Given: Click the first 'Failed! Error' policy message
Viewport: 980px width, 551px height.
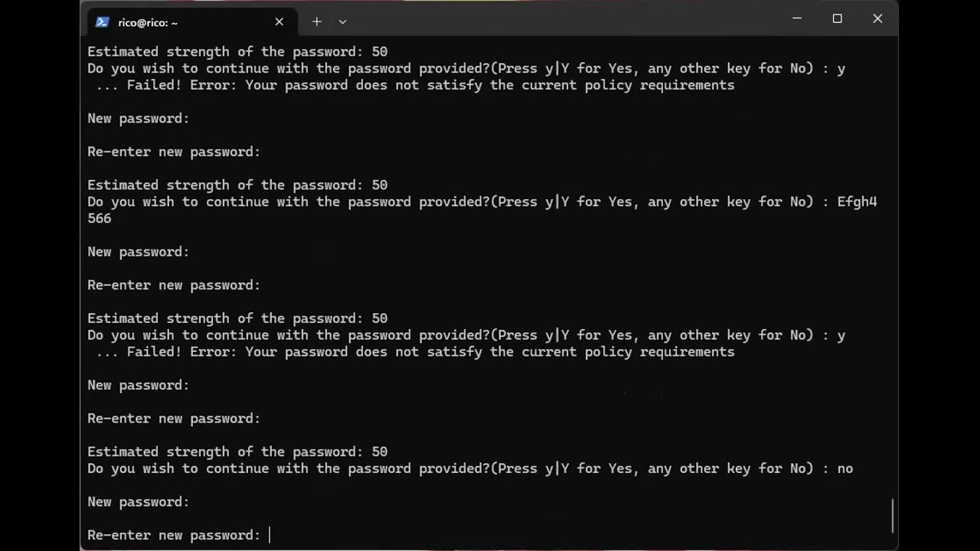Looking at the screenshot, I should point(415,85).
